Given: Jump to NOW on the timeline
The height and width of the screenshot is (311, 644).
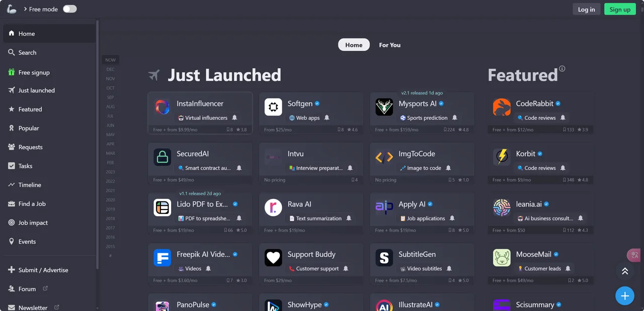Looking at the screenshot, I should click(110, 60).
